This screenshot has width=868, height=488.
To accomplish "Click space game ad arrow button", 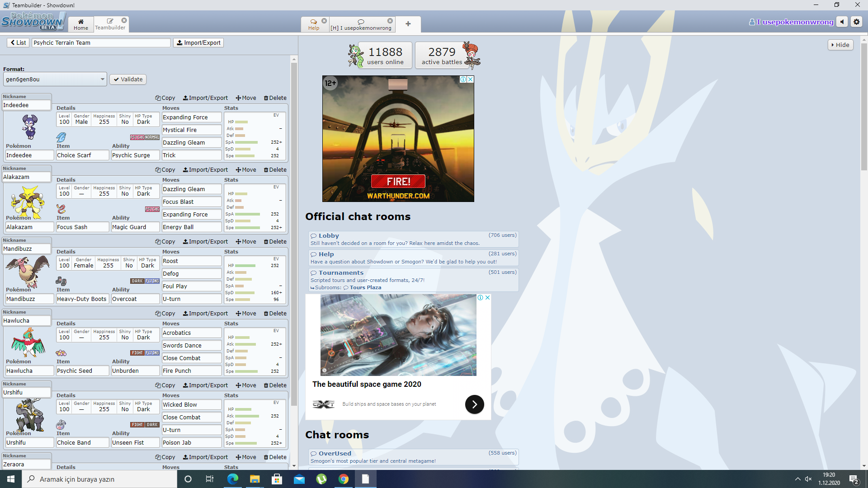I will tap(474, 404).
